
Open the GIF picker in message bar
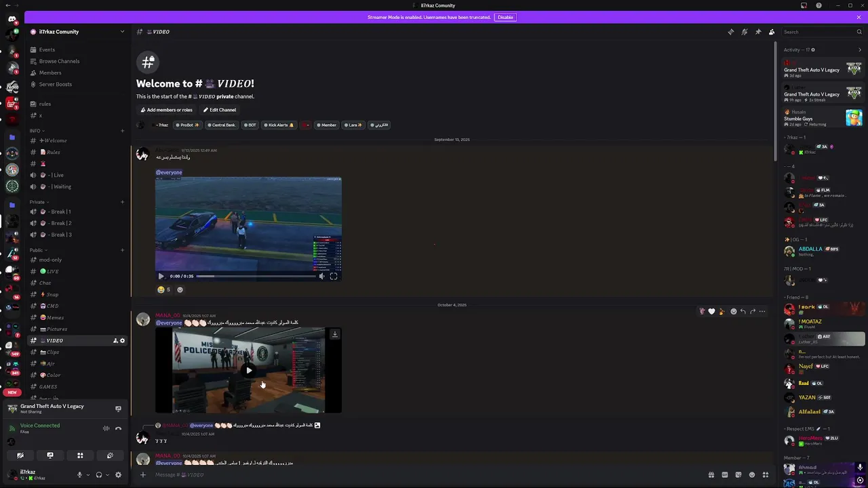724,474
